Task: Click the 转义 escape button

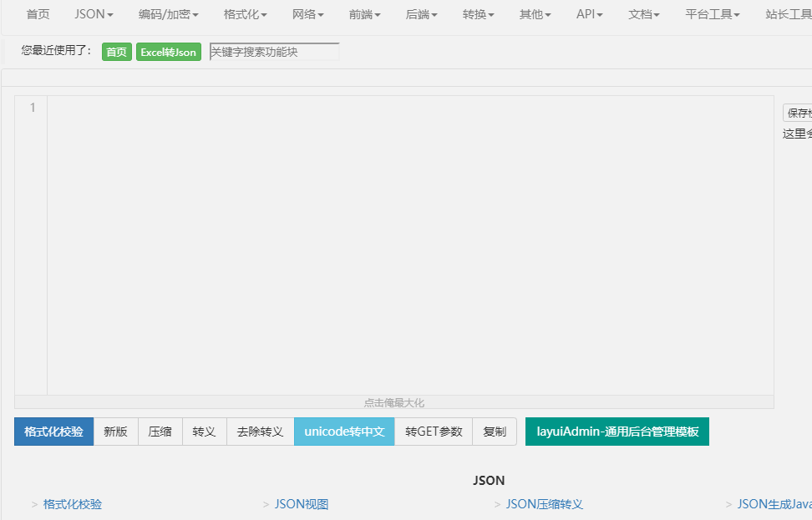Action: point(204,432)
